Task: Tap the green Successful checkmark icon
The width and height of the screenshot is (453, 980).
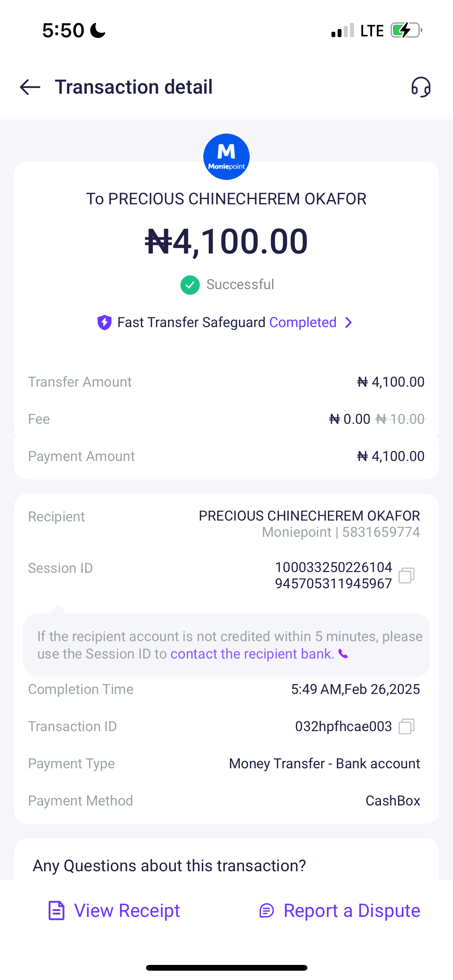Action: tap(190, 285)
